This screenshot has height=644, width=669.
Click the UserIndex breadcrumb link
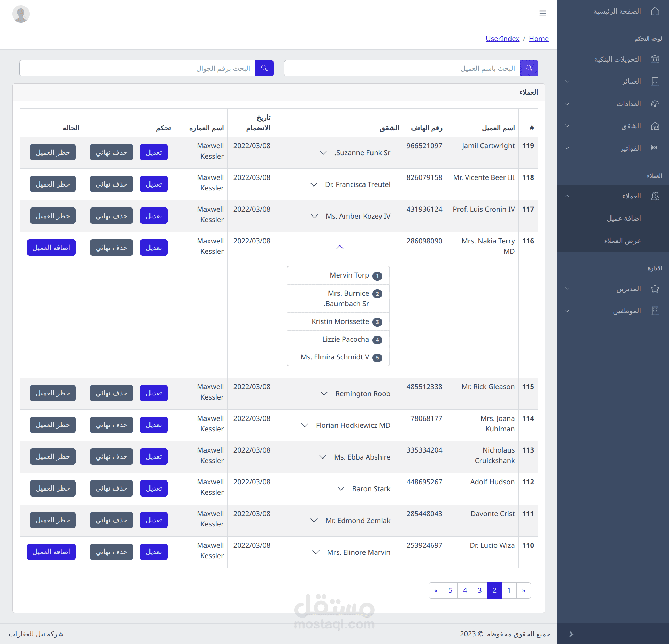tap(502, 39)
